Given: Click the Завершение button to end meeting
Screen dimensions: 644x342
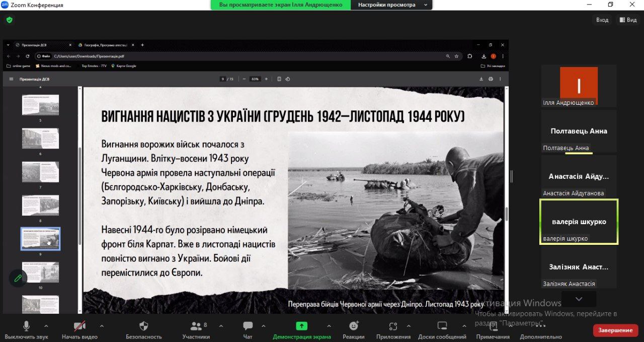Looking at the screenshot, I should (615, 330).
